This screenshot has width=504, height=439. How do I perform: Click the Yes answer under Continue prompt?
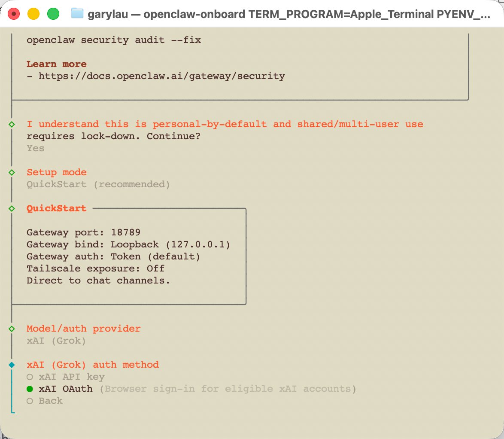point(35,148)
